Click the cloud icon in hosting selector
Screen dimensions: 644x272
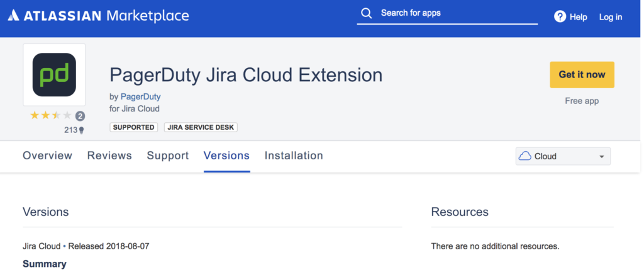coord(525,156)
